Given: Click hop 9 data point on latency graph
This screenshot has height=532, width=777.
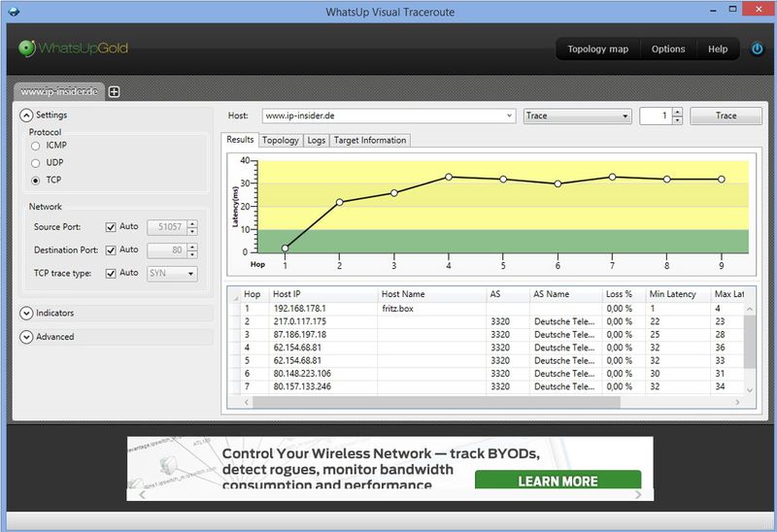Looking at the screenshot, I should (722, 180).
